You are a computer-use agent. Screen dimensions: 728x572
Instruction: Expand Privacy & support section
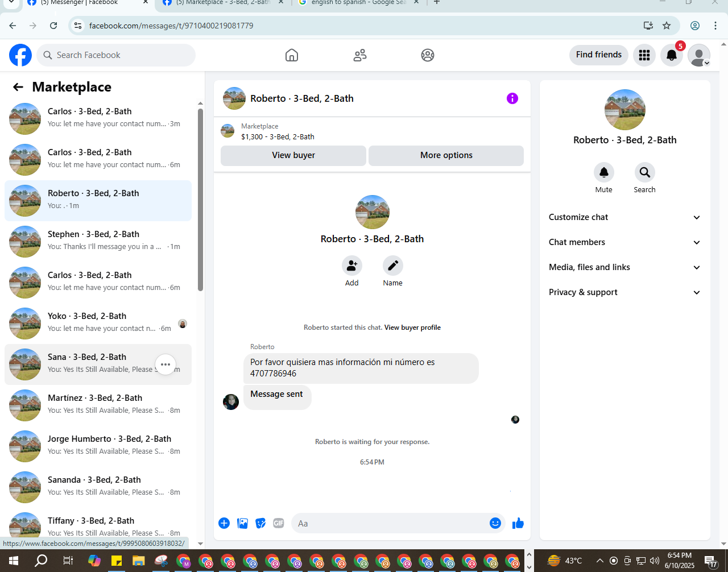pos(624,292)
